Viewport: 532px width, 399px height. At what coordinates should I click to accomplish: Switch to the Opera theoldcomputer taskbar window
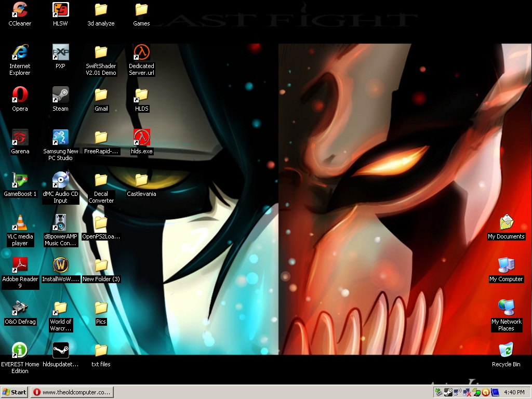(72, 392)
